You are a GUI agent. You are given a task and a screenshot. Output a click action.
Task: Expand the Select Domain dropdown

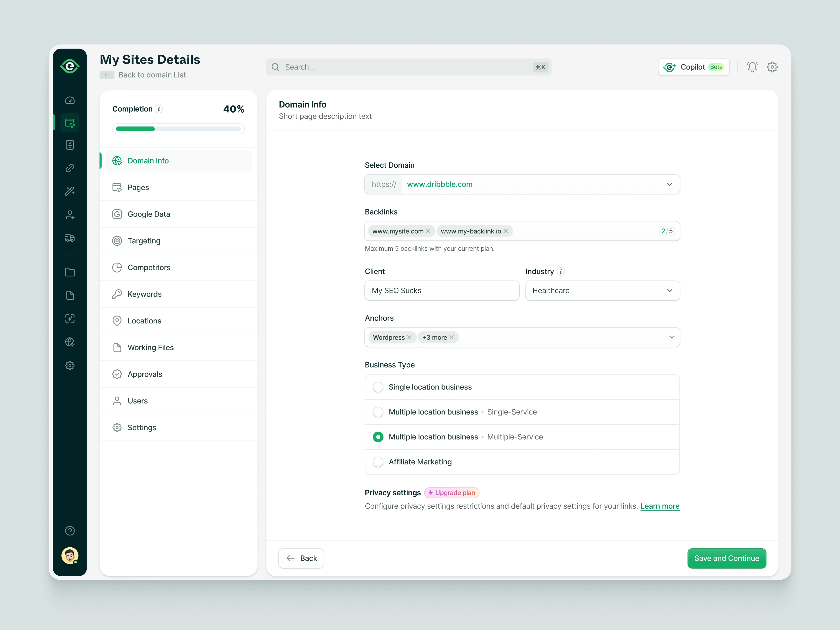(x=669, y=184)
